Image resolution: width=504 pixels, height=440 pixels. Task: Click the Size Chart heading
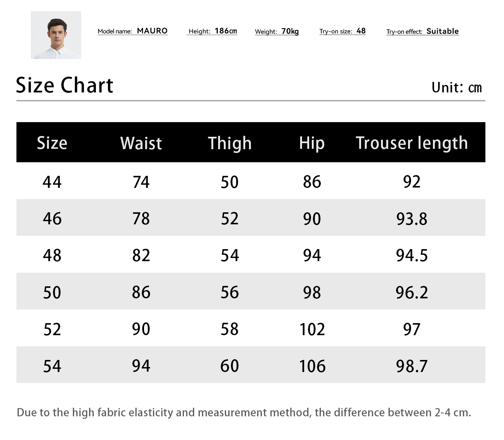click(64, 85)
